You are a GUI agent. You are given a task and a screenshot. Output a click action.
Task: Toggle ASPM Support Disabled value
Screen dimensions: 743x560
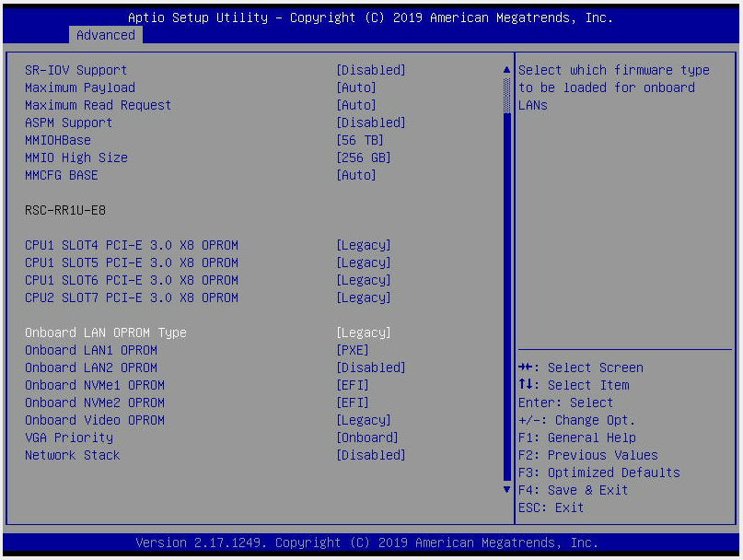click(x=370, y=122)
